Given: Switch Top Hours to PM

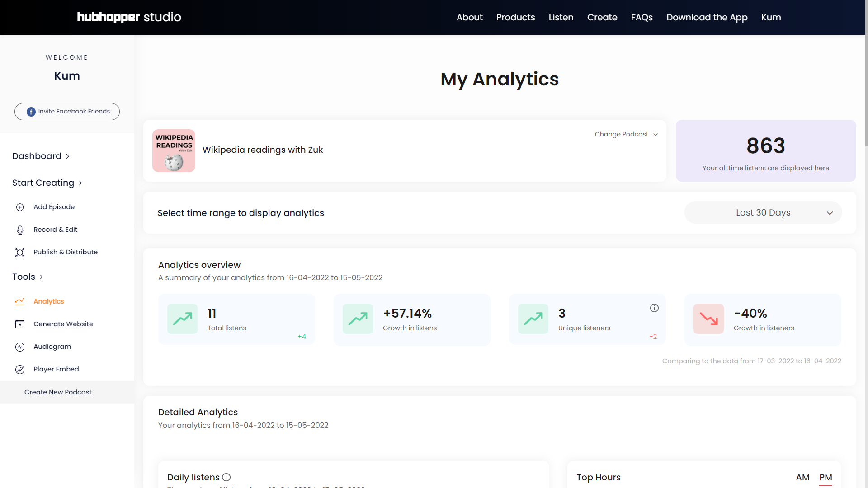Looking at the screenshot, I should 826,477.
